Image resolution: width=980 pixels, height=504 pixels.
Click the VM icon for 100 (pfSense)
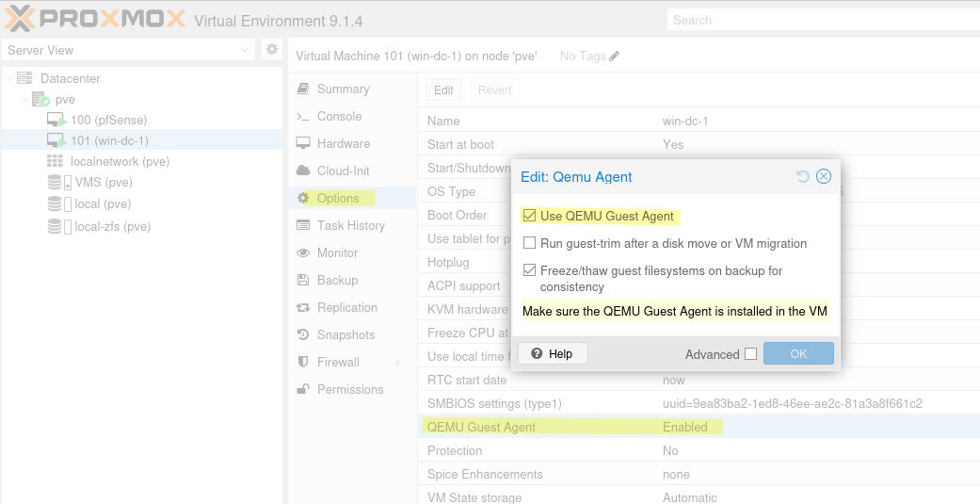tap(56, 120)
